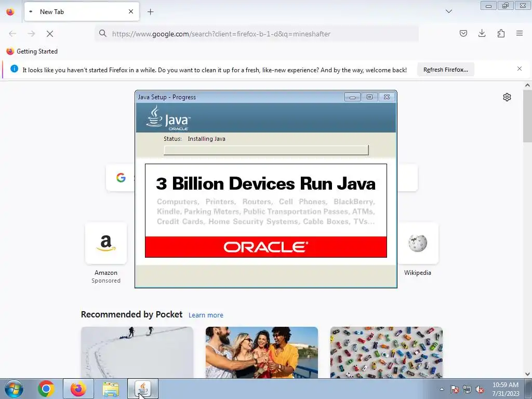
Task: Click the scrollbar up arrow on the page
Action: click(527, 85)
